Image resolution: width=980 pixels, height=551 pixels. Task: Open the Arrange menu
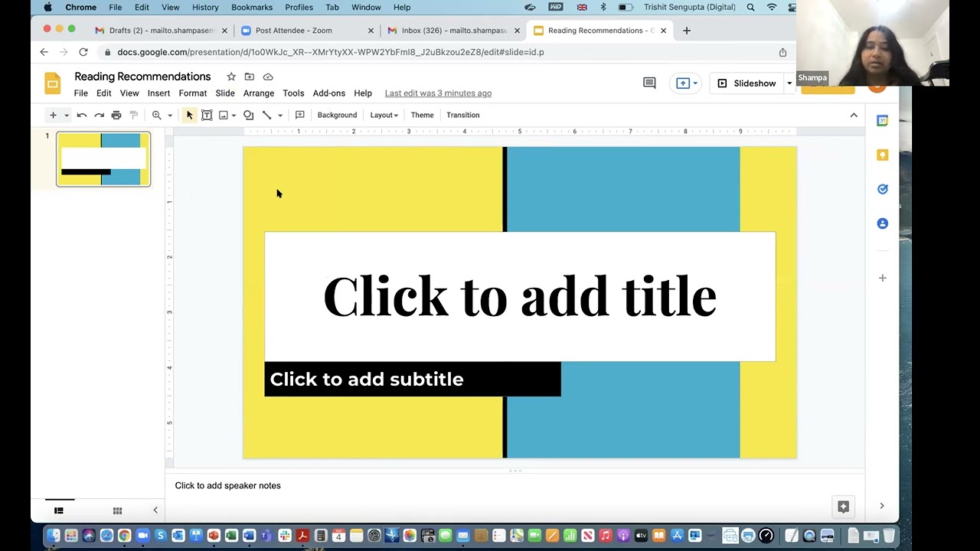click(x=259, y=93)
